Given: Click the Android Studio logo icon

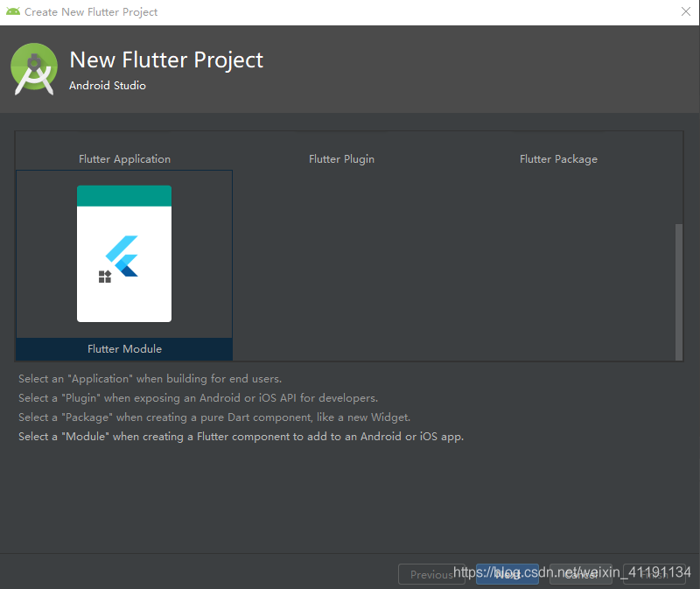Looking at the screenshot, I should [34, 69].
